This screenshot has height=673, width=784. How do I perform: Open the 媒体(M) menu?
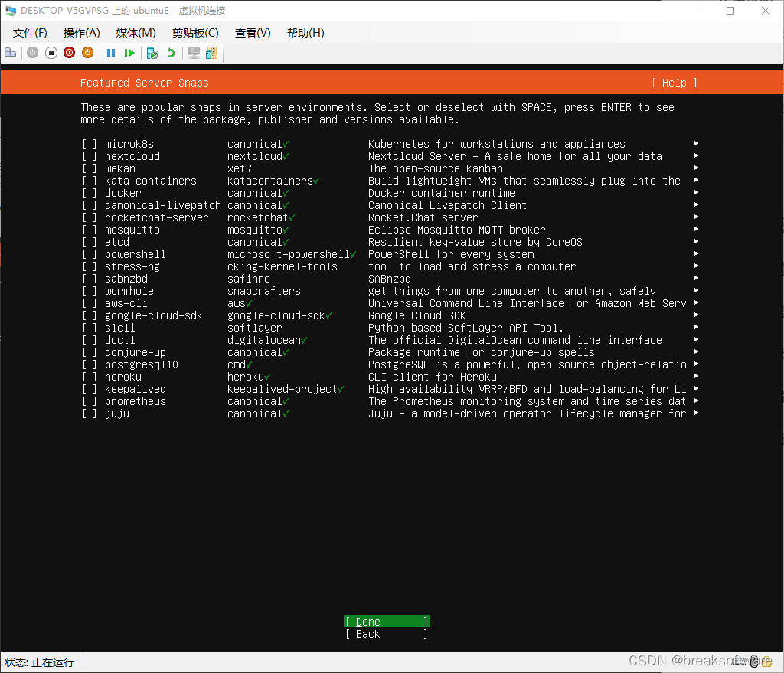pos(136,33)
